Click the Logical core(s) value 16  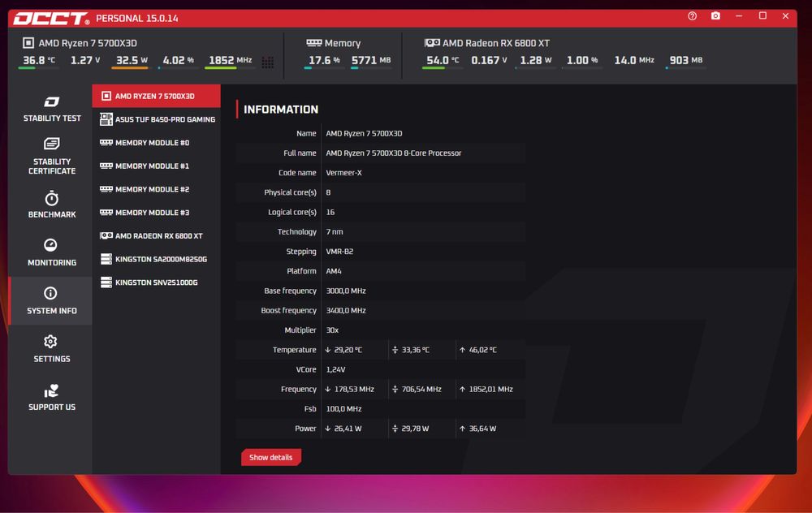pyautogui.click(x=330, y=212)
